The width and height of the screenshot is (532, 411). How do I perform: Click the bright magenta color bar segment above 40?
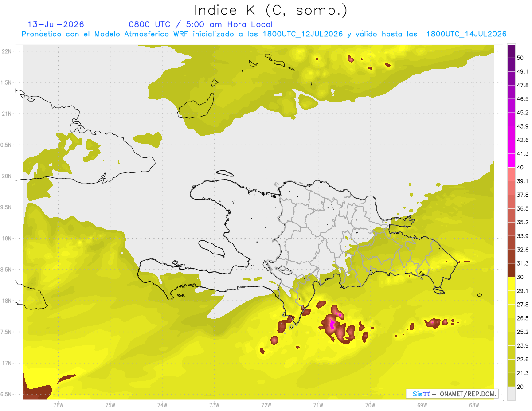pyautogui.click(x=511, y=160)
